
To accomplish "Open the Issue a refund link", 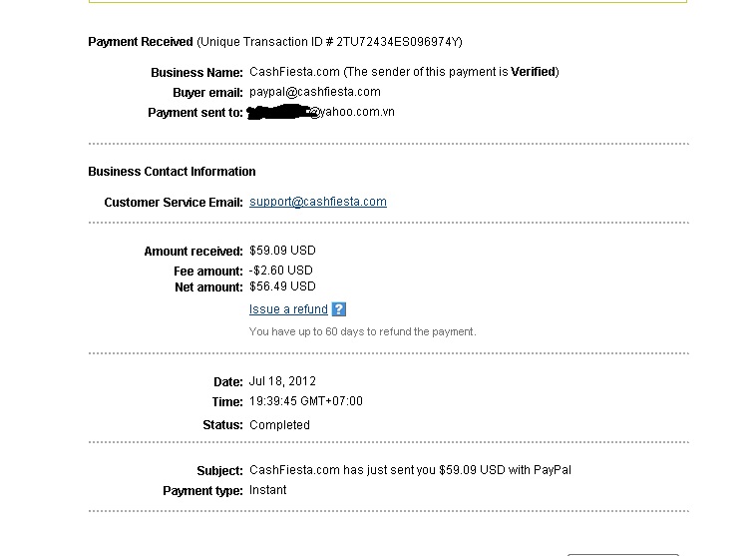I will [x=288, y=309].
